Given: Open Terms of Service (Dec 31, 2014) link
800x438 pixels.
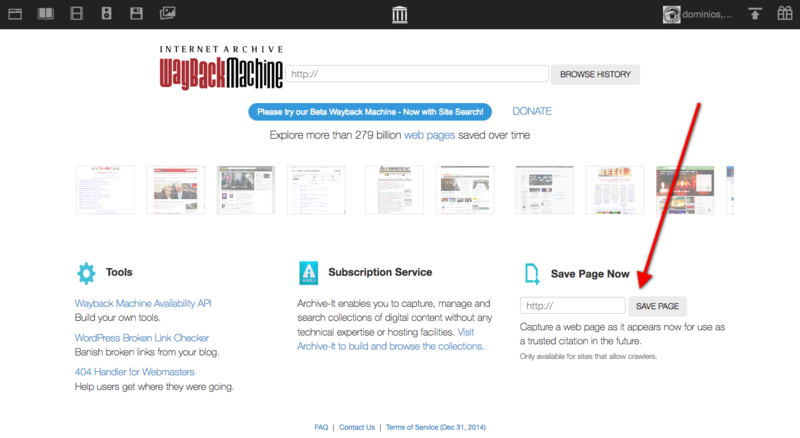Looking at the screenshot, I should tap(436, 427).
